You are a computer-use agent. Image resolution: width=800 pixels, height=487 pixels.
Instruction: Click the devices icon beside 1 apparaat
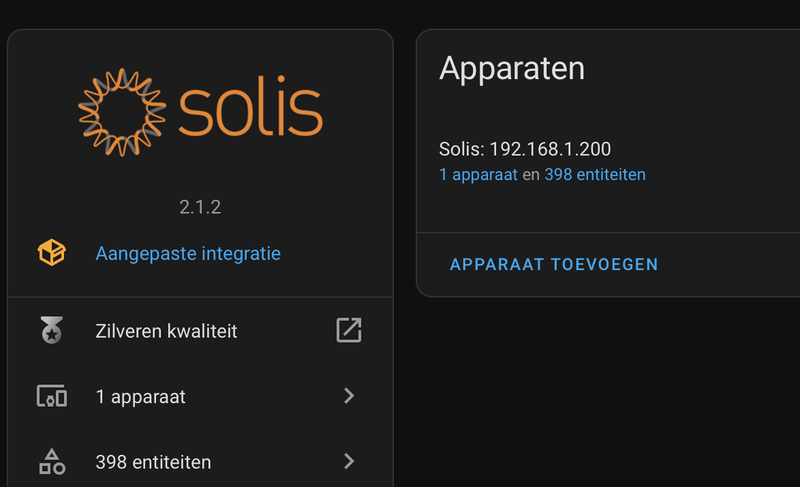click(52, 396)
